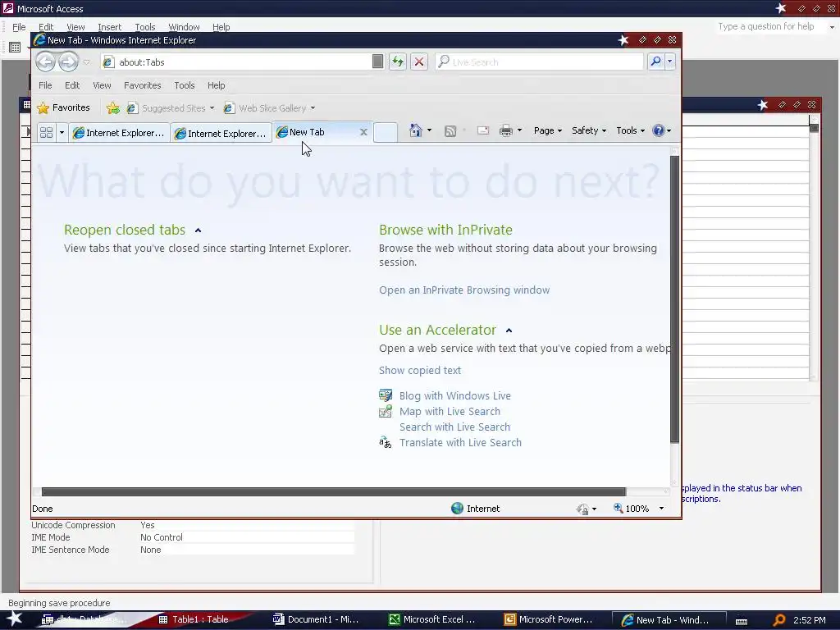Screen dimensions: 840x630
Task: Click the Quick Tabs grid icon
Action: [x=47, y=132]
